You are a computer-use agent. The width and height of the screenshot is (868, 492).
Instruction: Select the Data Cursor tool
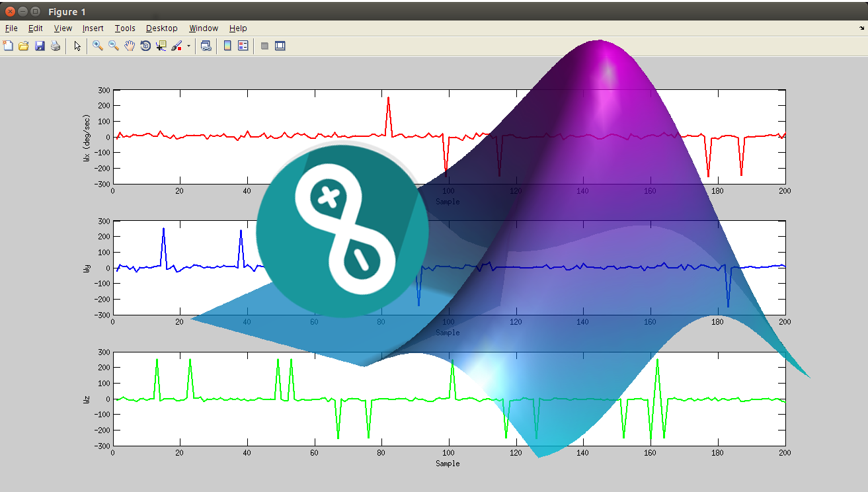tap(161, 46)
